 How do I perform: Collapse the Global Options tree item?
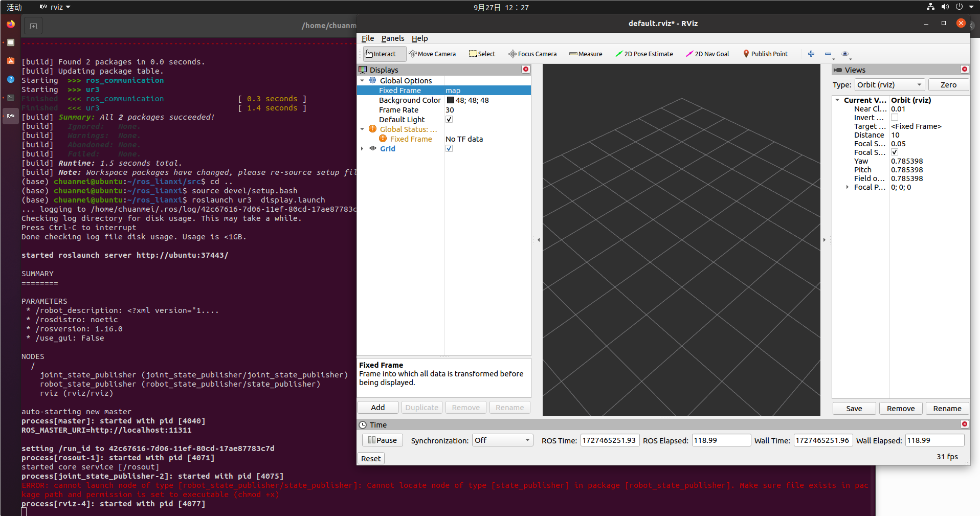tap(362, 80)
